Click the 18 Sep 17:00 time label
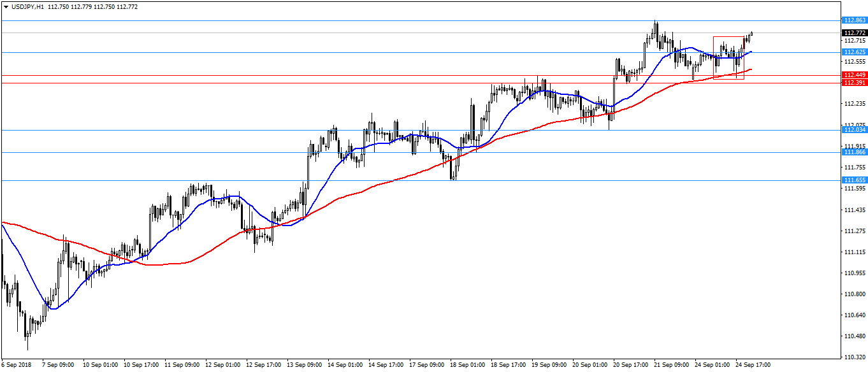The image size is (868, 372). tap(509, 366)
